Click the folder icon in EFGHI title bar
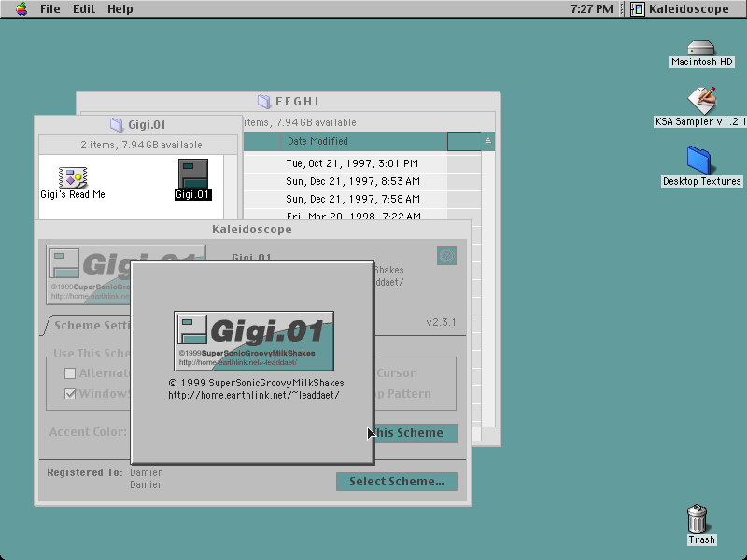Screen dimensions: 747x560 click(264, 101)
